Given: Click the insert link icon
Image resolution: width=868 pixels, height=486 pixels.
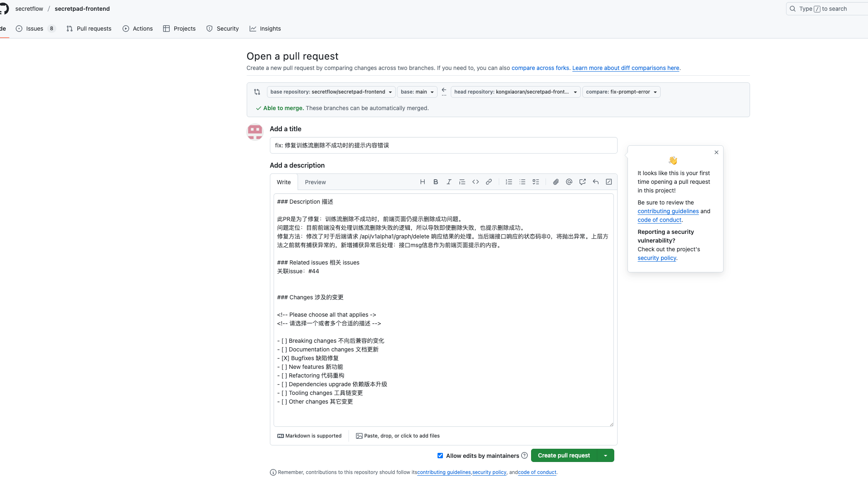Looking at the screenshot, I should pos(488,182).
